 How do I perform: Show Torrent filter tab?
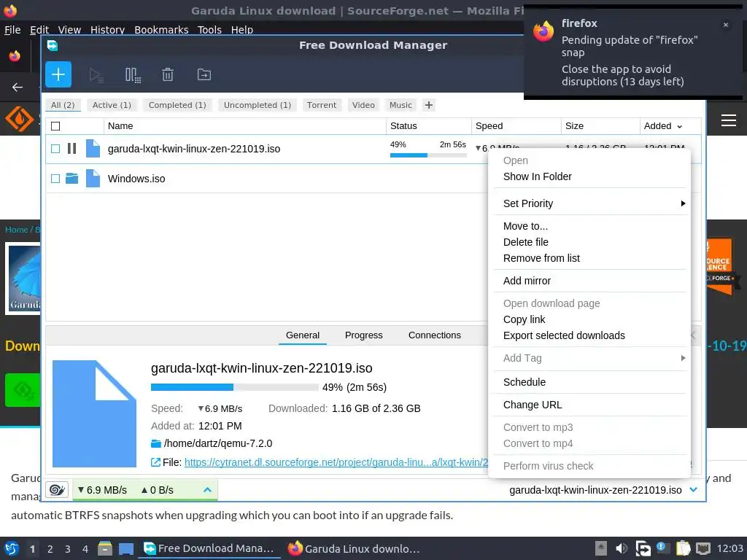322,105
